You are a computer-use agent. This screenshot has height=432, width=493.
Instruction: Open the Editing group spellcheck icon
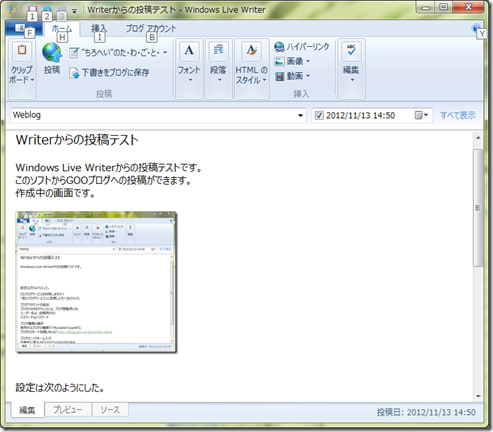click(x=351, y=51)
